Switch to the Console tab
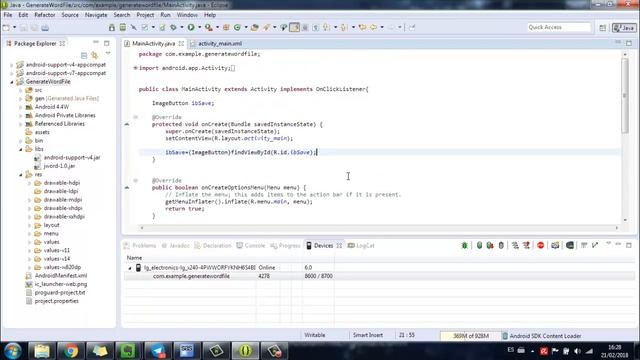This screenshot has height=360, width=640. [x=251, y=245]
